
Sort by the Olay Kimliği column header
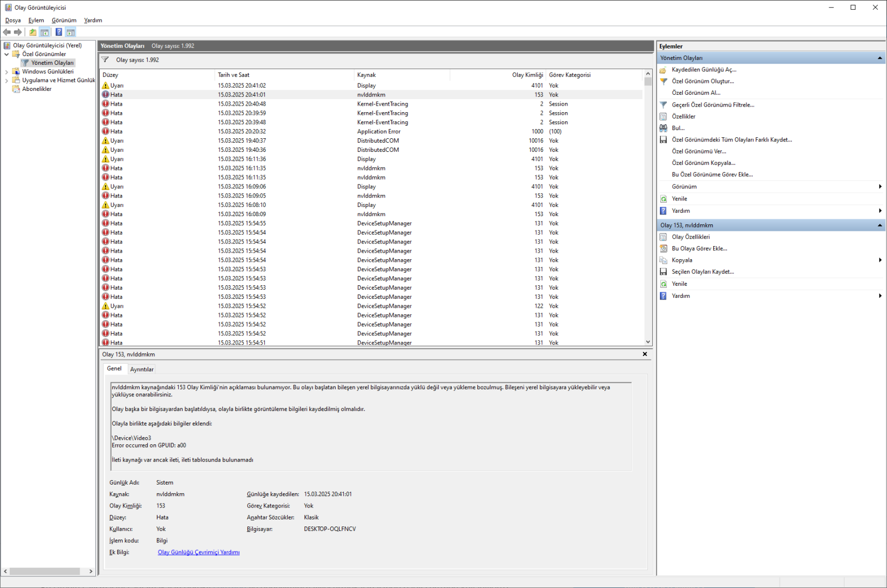(x=497, y=75)
